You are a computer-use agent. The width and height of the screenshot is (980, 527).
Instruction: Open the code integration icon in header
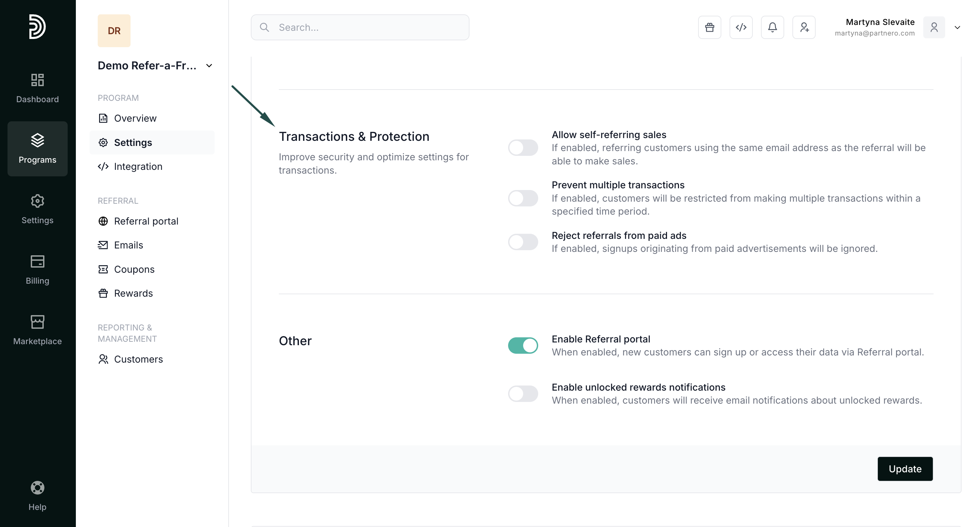pyautogui.click(x=741, y=27)
